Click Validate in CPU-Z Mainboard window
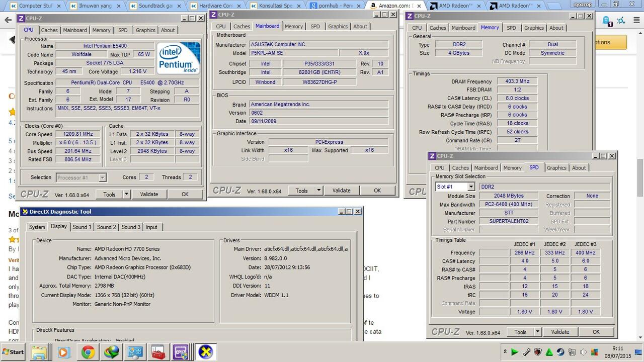 [x=342, y=191]
